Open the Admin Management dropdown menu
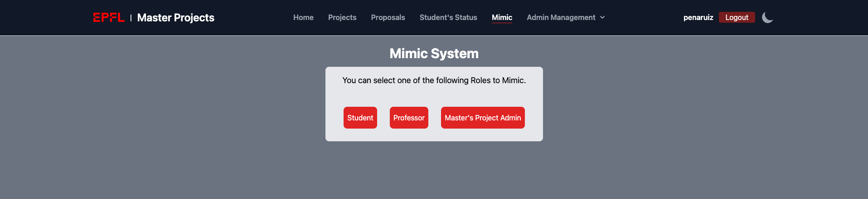 [x=561, y=17]
